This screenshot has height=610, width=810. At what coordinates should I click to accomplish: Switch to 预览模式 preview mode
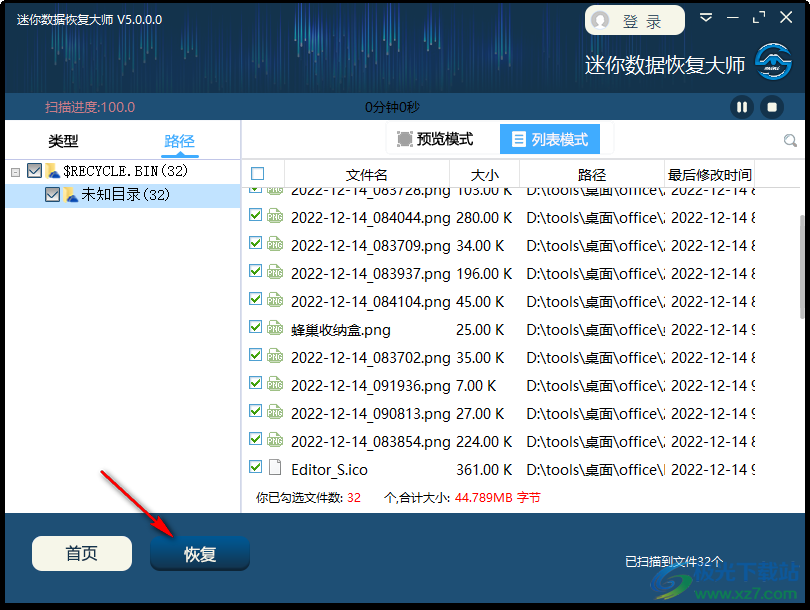tap(435, 139)
